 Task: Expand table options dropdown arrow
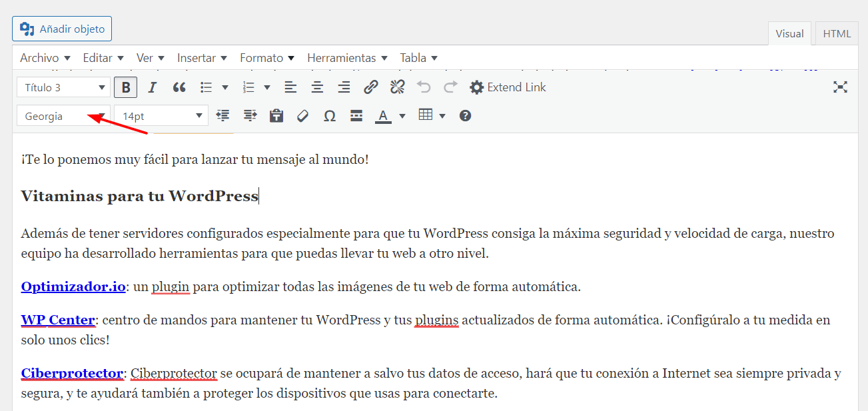pyautogui.click(x=442, y=116)
